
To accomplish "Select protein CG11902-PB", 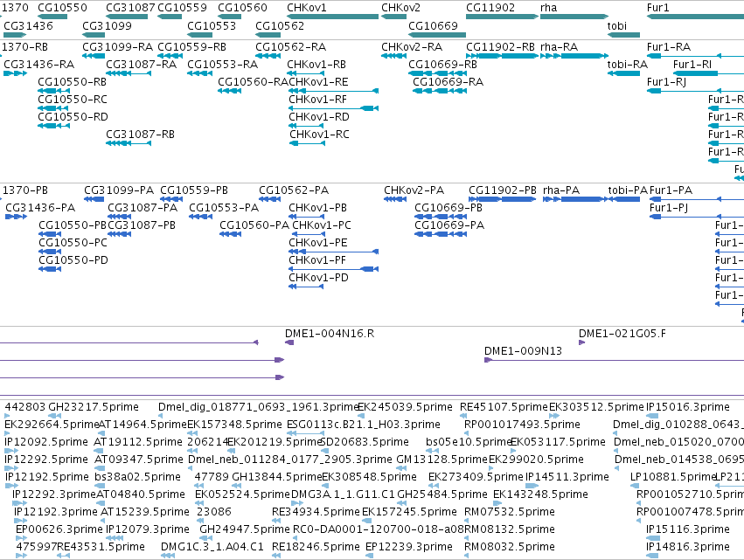I will coord(503,190).
